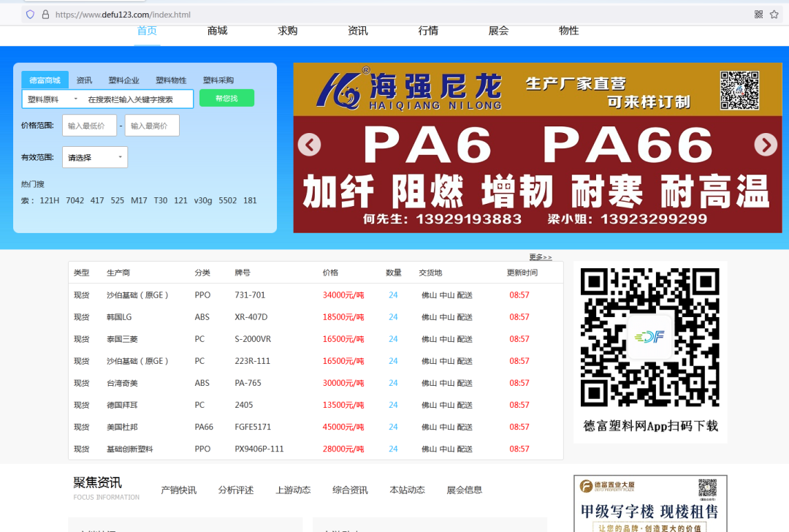This screenshot has width=789, height=532.
Task: Click the padlock site security icon
Action: click(x=45, y=15)
